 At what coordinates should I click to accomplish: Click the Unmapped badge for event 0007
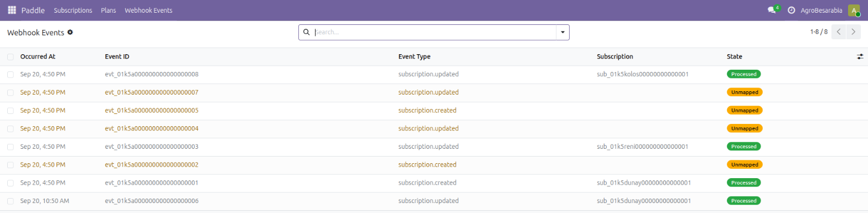(745, 92)
